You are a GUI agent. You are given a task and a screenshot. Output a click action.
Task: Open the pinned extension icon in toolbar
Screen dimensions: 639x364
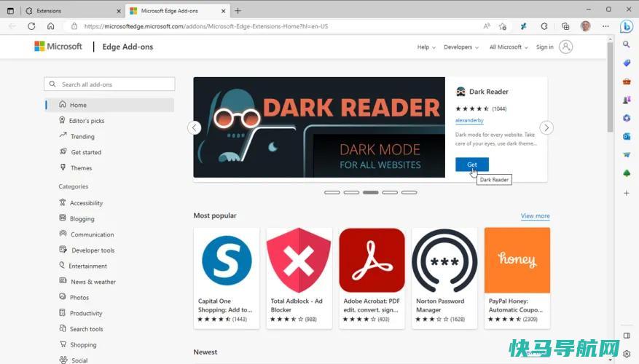(x=524, y=26)
